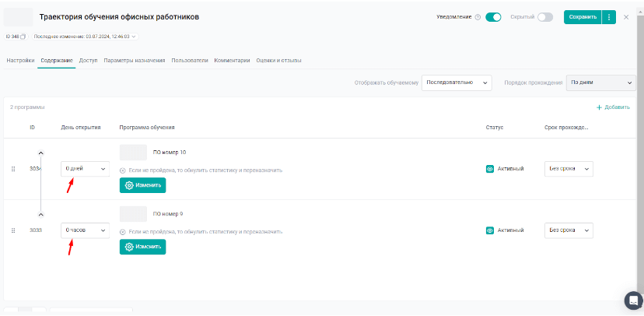Click Изменить button for ПО номер 10
Screen dimensions: 644x316
click(x=142, y=185)
